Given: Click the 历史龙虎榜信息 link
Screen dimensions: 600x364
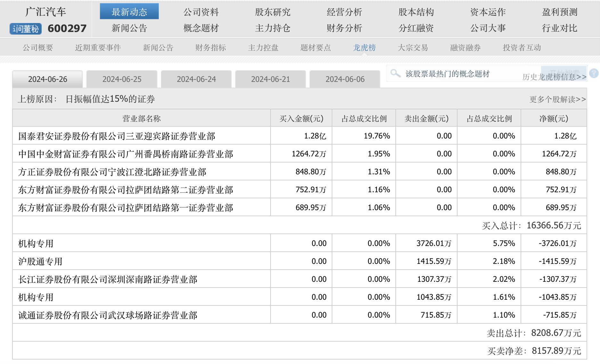Looking at the screenshot, I should [554, 77].
